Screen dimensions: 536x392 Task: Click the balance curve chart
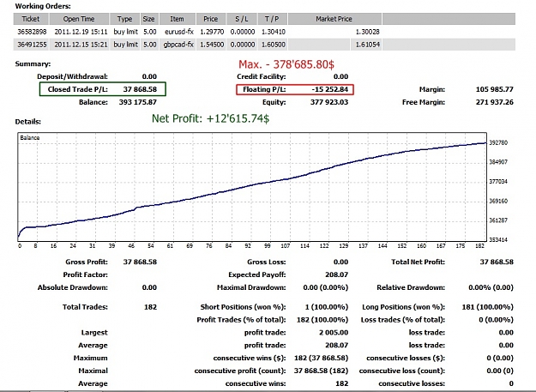(252, 187)
